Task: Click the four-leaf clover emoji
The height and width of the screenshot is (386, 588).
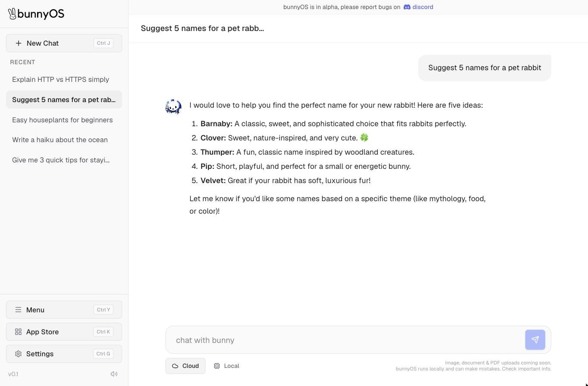Action: pos(364,137)
